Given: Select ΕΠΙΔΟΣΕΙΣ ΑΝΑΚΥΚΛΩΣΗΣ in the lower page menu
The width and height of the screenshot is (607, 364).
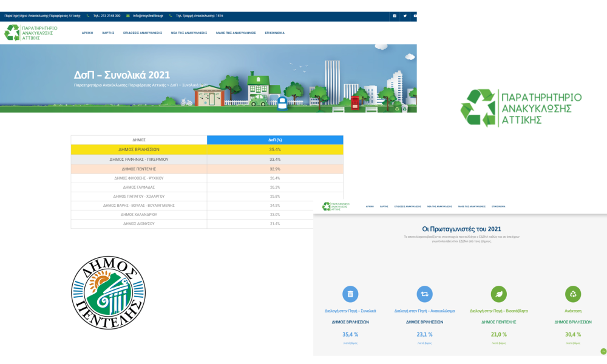Looking at the screenshot, I should [408, 206].
